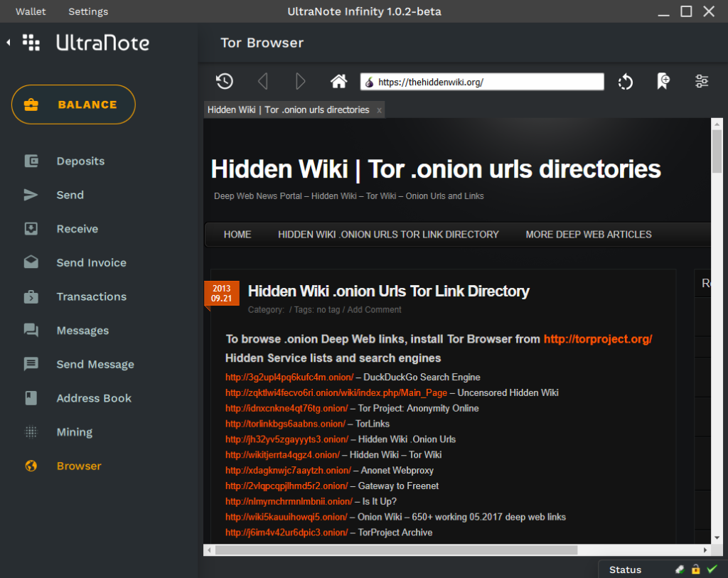Click the scroll down arrow
Viewport: 728px width, 578px height.
coord(717,538)
